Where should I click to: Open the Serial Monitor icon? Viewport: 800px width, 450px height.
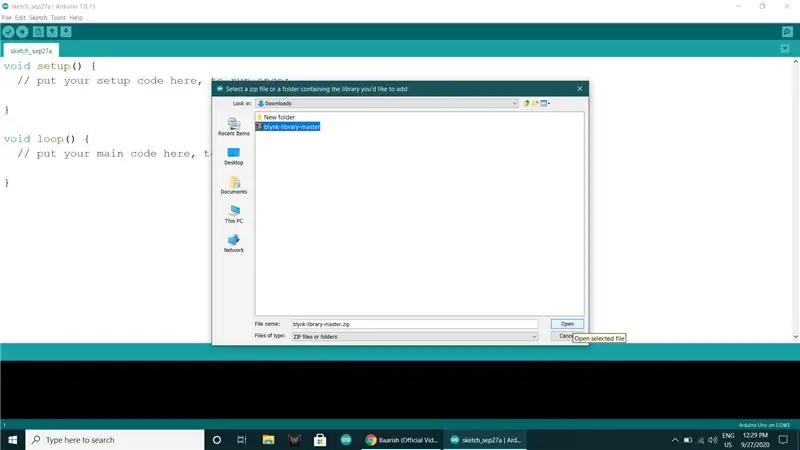[x=787, y=32]
